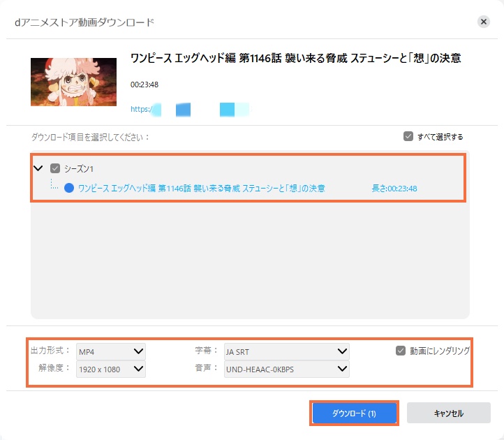The image size is (504, 440).
Task: Click the 長さ:00:23:48 label in episode row
Action: click(x=394, y=188)
